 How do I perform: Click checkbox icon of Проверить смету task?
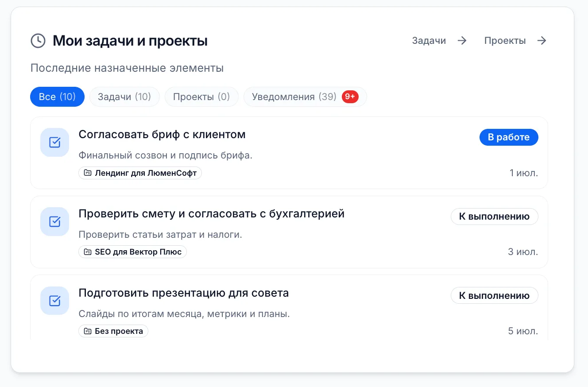coord(54,221)
